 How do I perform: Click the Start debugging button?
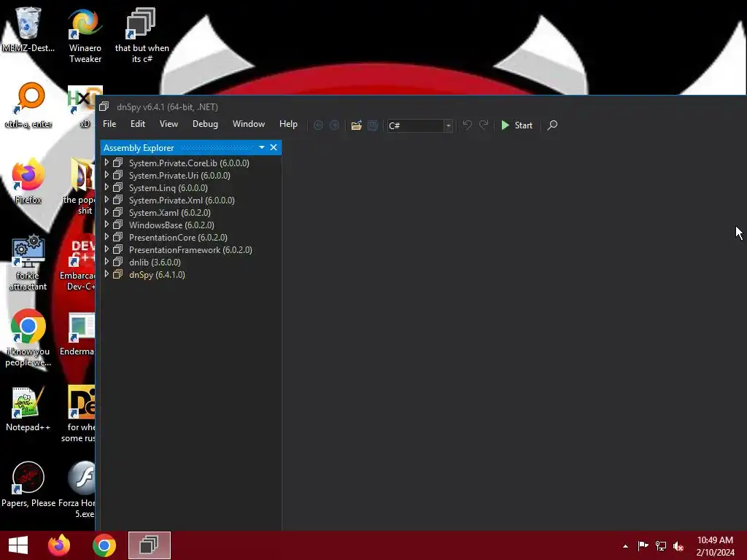coord(517,125)
